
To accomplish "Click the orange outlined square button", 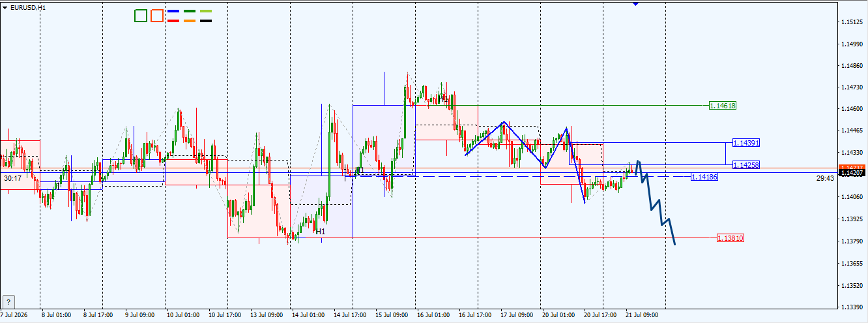I will point(156,16).
